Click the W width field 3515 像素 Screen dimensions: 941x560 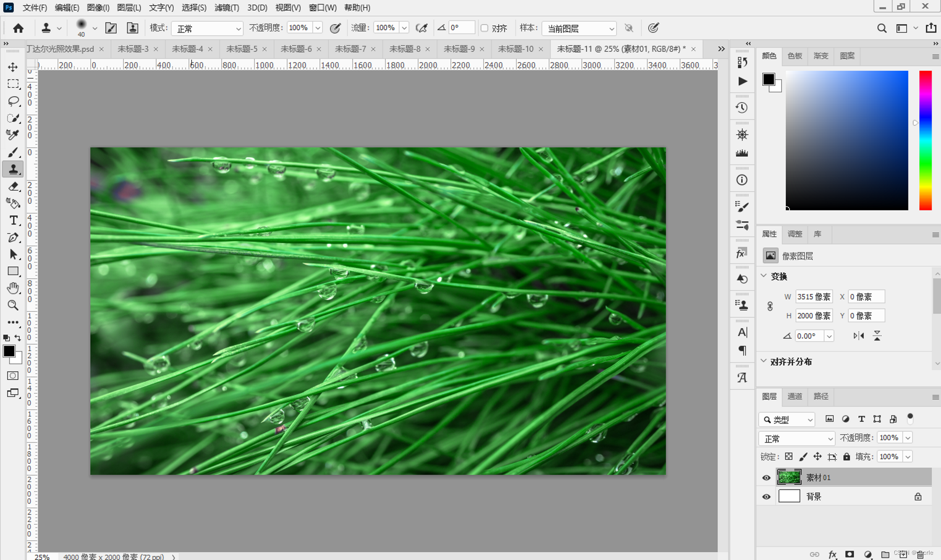coord(814,297)
